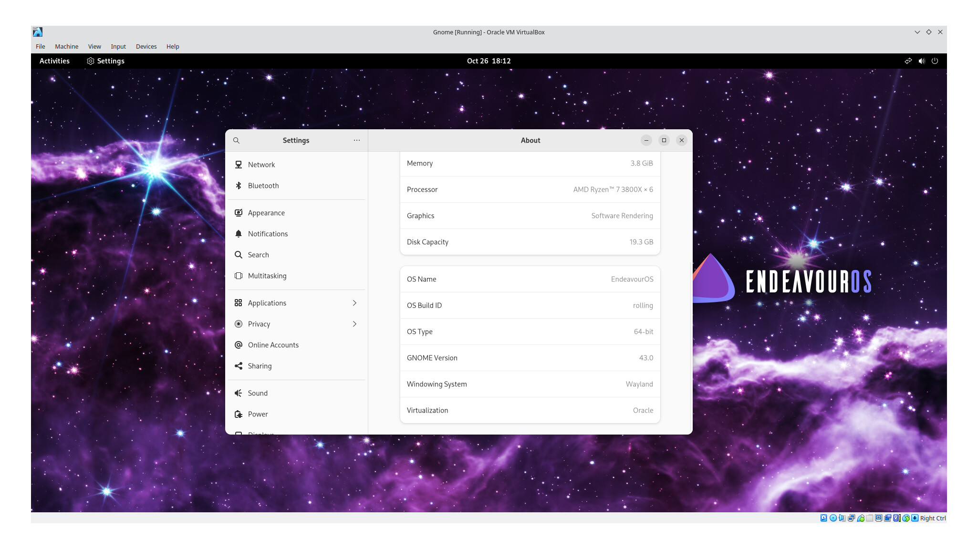
Task: Click the Bluetooth sidebar icon
Action: (239, 186)
